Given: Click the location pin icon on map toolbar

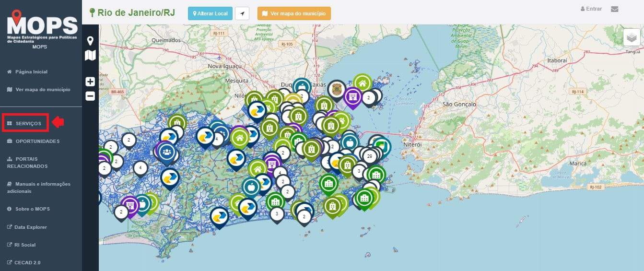Looking at the screenshot, I should [x=90, y=40].
